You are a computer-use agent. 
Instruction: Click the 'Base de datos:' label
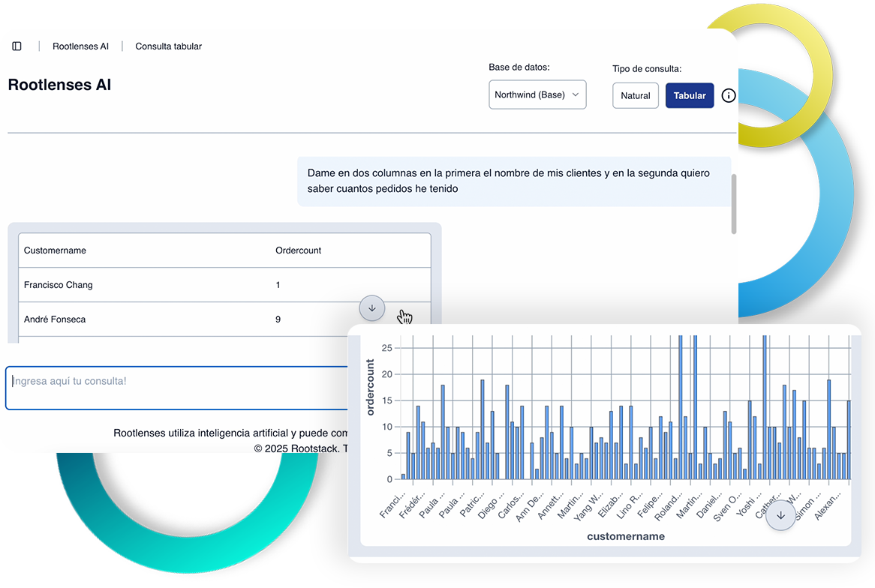point(519,67)
